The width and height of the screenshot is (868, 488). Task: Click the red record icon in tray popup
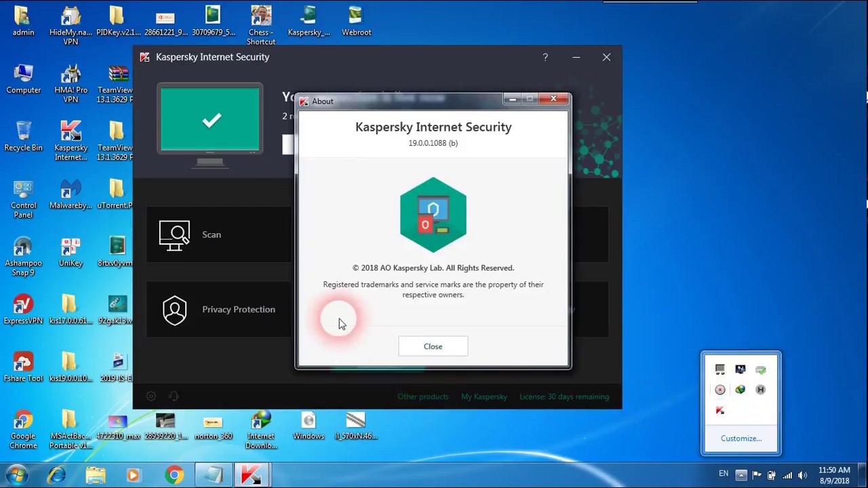click(720, 390)
